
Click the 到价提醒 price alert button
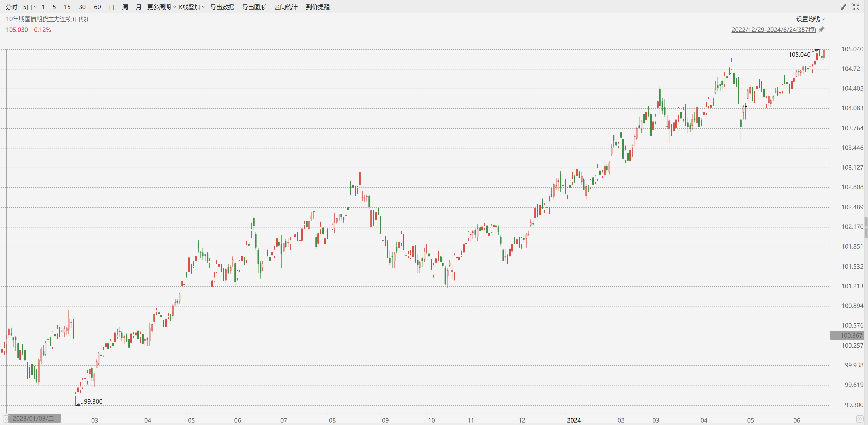[x=318, y=7]
